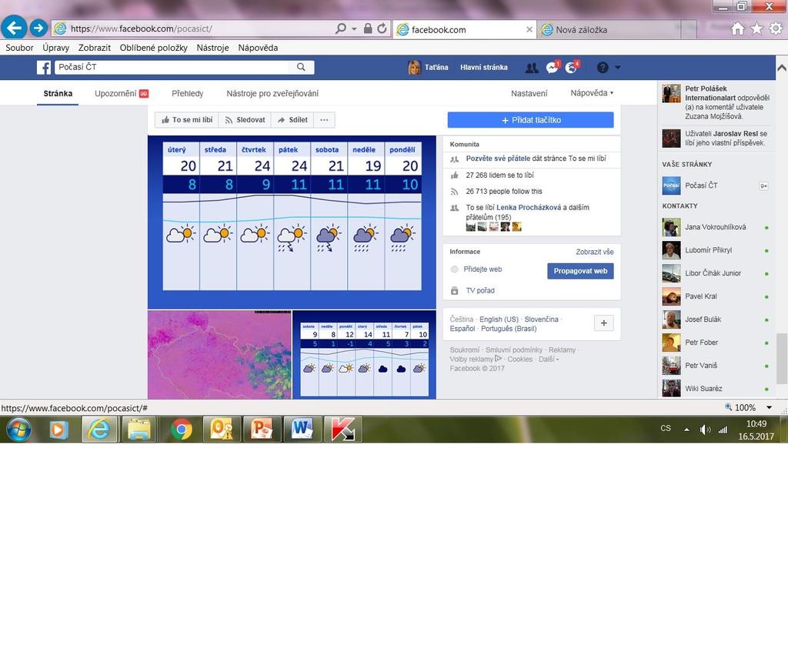Open the Úpravy menu
Screen dimensions: 788x672
click(x=55, y=48)
